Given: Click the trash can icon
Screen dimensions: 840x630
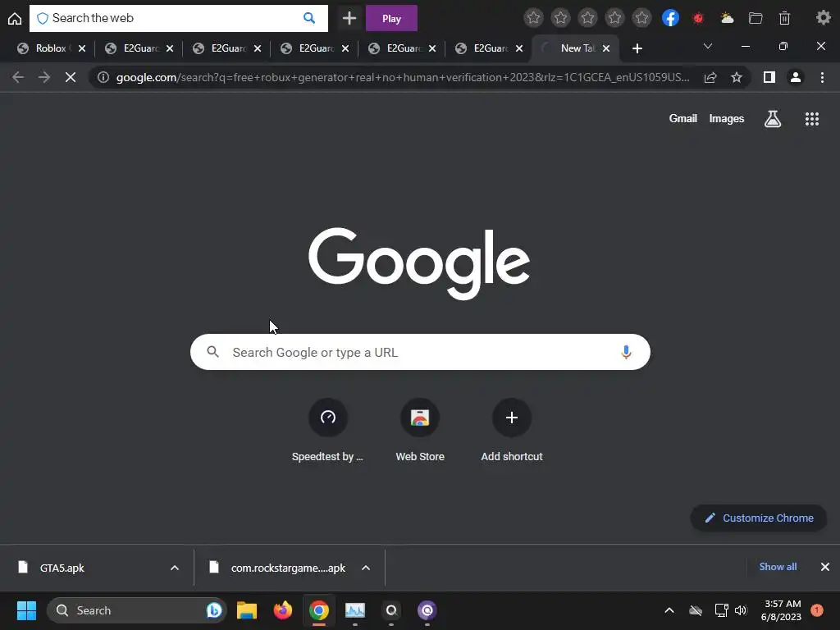Looking at the screenshot, I should (x=784, y=18).
